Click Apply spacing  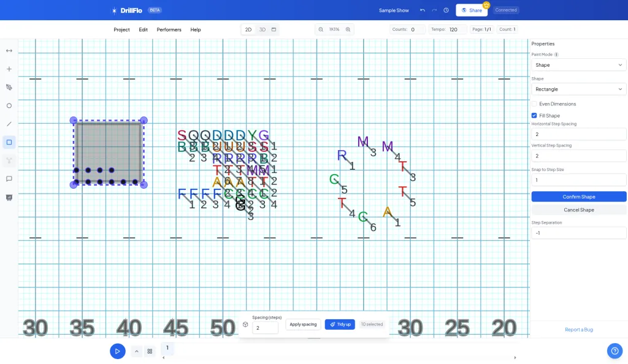pyautogui.click(x=303, y=324)
